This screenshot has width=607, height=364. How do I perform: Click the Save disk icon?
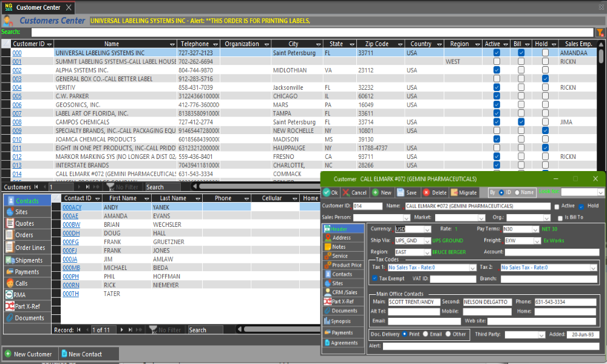click(x=401, y=192)
